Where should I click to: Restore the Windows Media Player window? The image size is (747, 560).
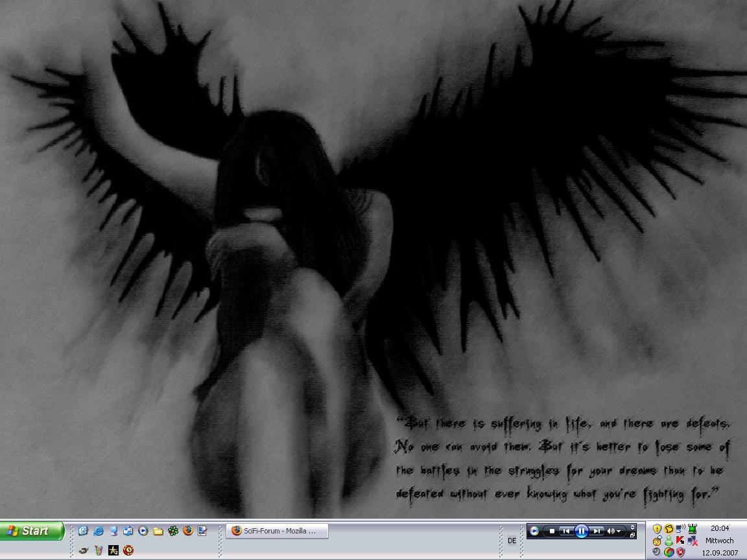[633, 535]
